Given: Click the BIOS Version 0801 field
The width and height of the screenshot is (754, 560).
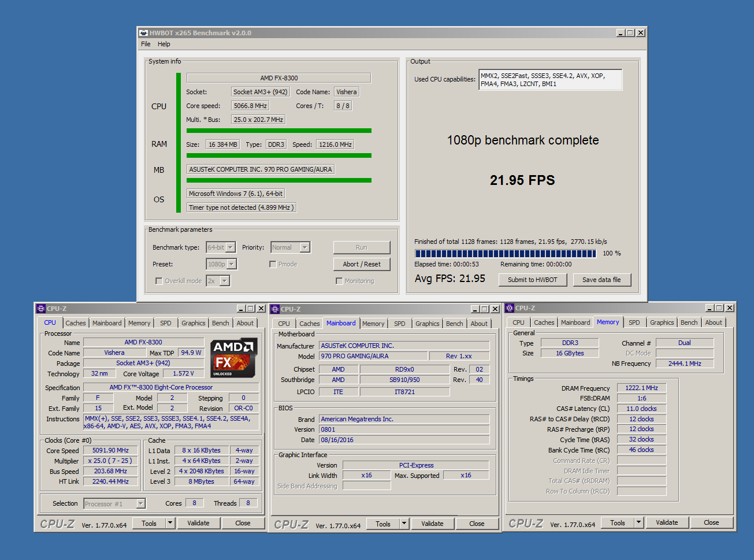Looking at the screenshot, I should [404, 429].
